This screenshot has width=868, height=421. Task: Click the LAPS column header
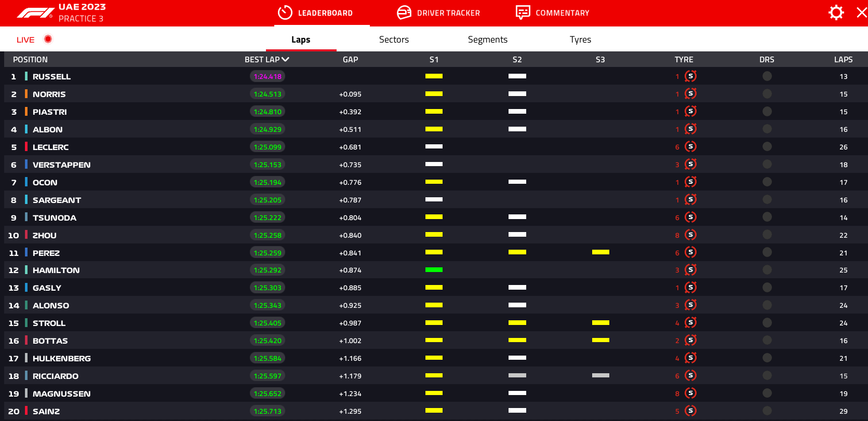click(844, 60)
